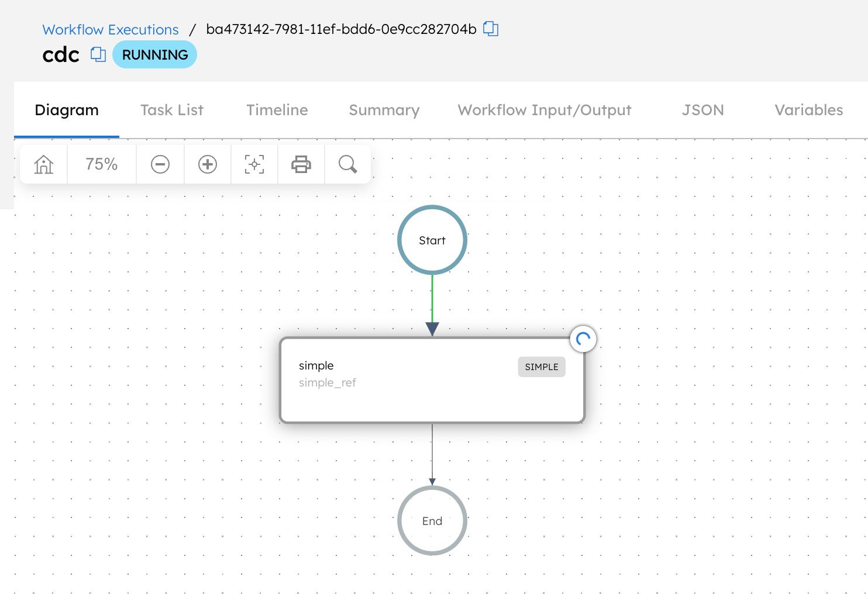Switch to the Task List tab

172,110
